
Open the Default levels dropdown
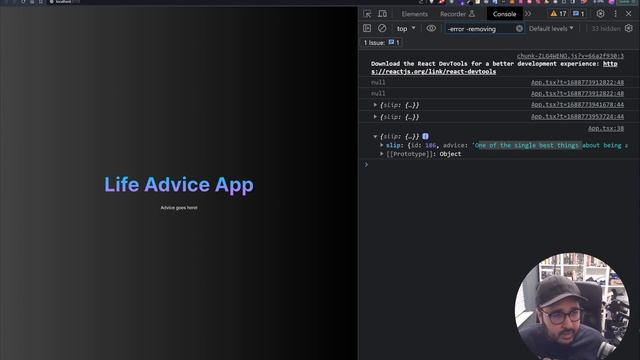[x=551, y=29]
